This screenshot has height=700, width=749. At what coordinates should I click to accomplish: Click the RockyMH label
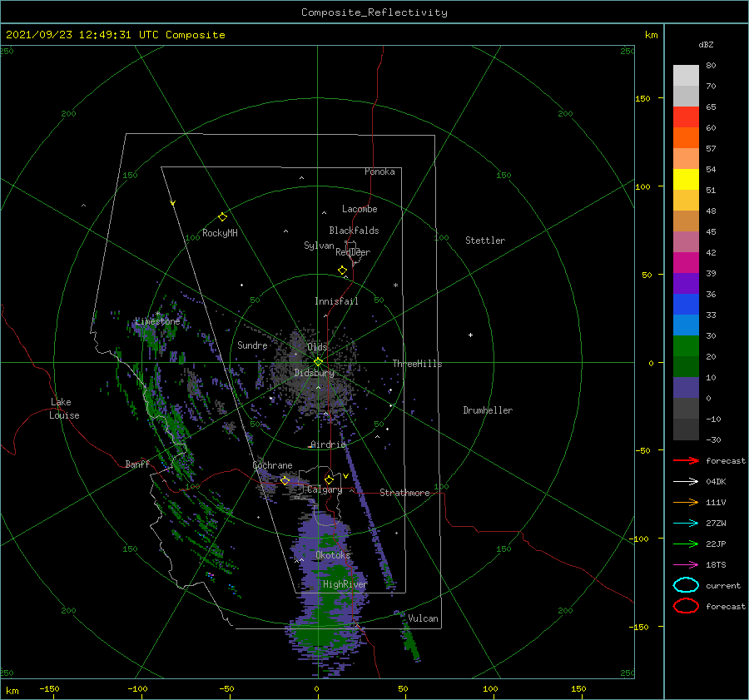point(220,233)
